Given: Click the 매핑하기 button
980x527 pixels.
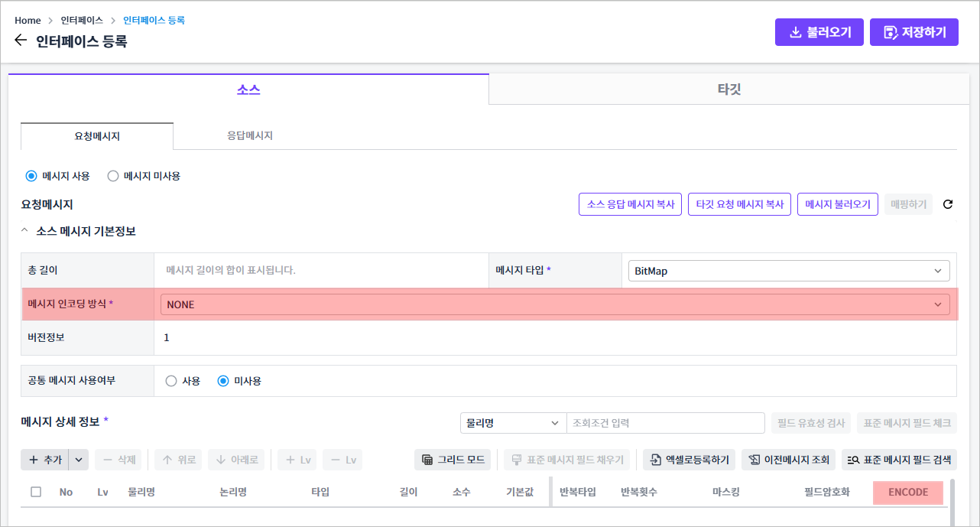Looking at the screenshot, I should click(x=908, y=204).
